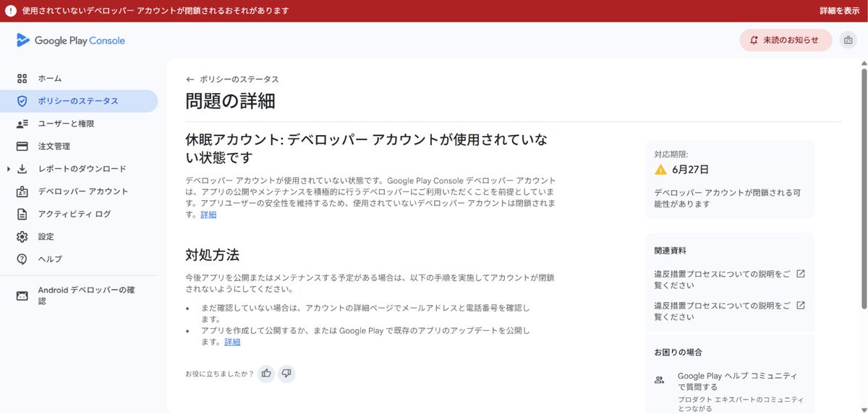Image resolution: width=868 pixels, height=414 pixels.
Task: Click the thumbs down feedback icon
Action: pos(286,374)
